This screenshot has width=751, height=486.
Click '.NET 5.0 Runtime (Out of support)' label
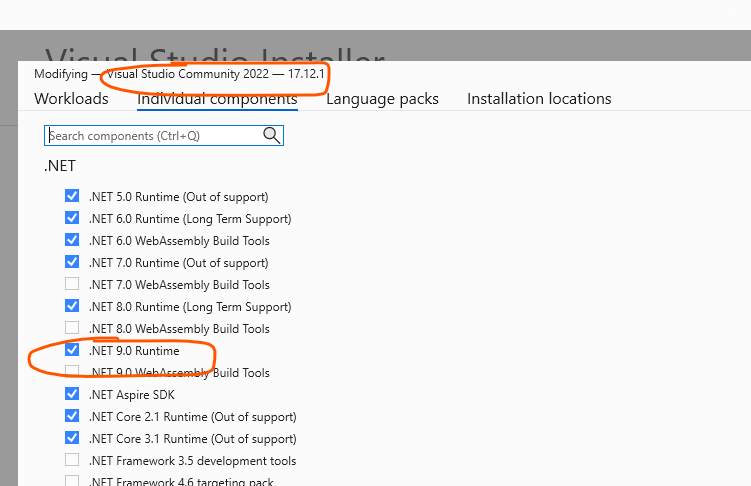pyautogui.click(x=179, y=197)
